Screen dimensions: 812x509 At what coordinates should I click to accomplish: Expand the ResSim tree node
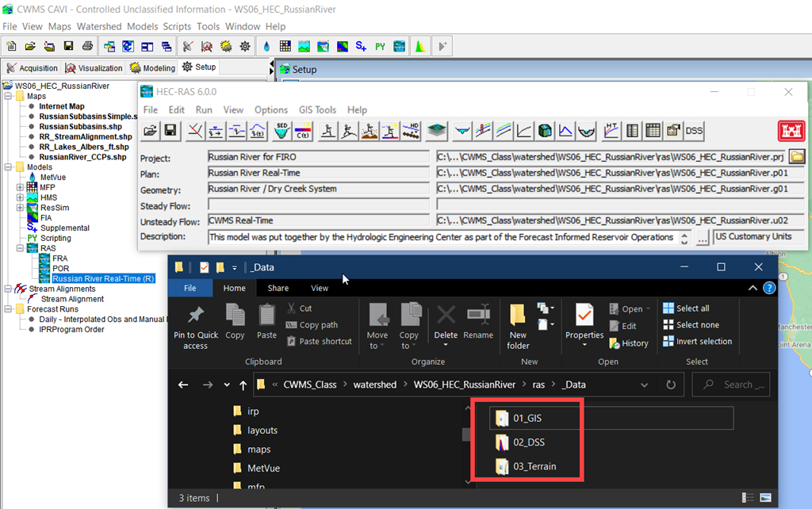click(x=20, y=208)
